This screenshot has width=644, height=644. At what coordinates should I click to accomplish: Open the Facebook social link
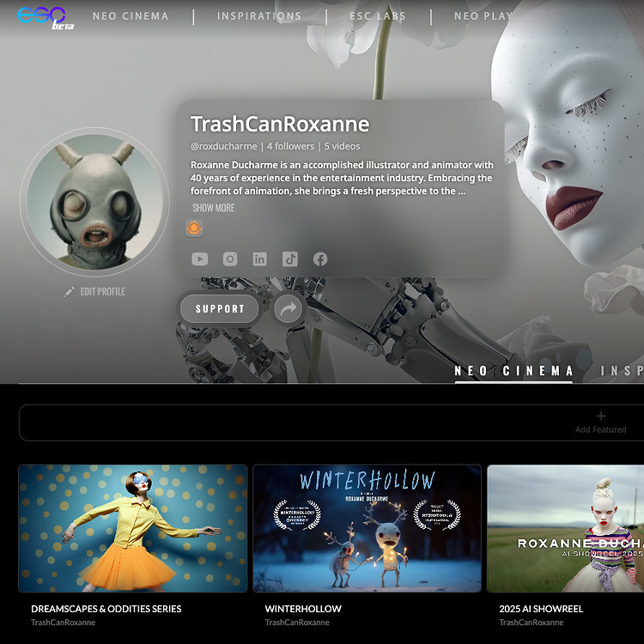click(320, 259)
